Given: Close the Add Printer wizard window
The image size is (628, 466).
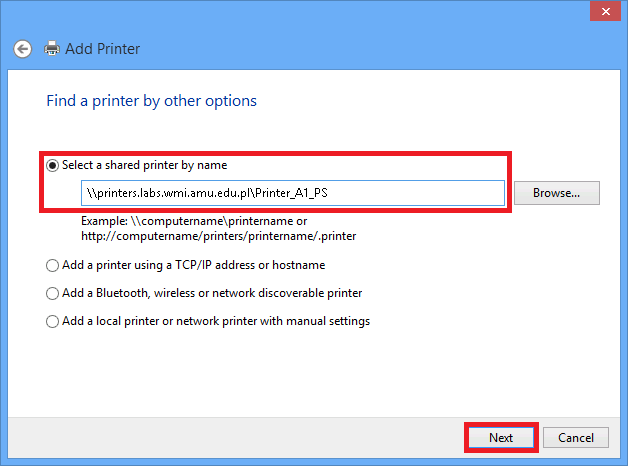Looking at the screenshot, I should [x=606, y=11].
